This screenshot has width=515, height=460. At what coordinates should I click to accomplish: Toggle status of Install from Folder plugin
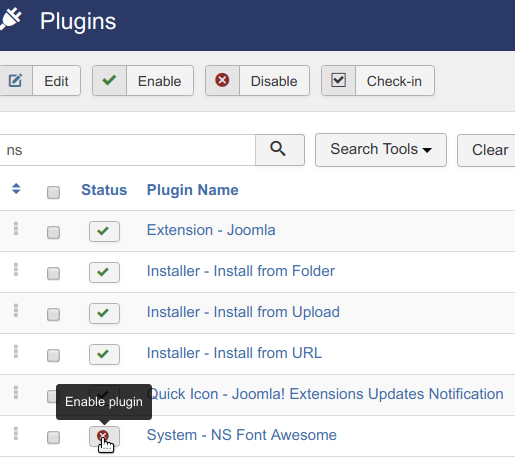tap(104, 272)
